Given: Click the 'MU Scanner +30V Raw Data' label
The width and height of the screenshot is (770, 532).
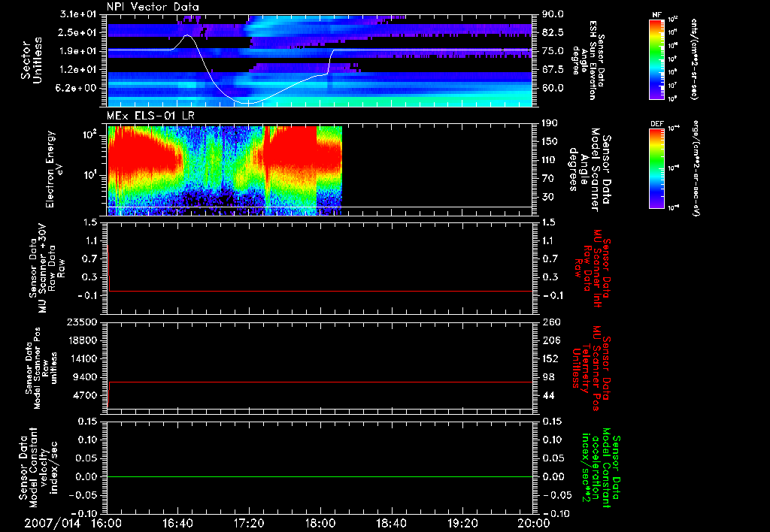Looking at the screenshot, I should tap(47, 268).
